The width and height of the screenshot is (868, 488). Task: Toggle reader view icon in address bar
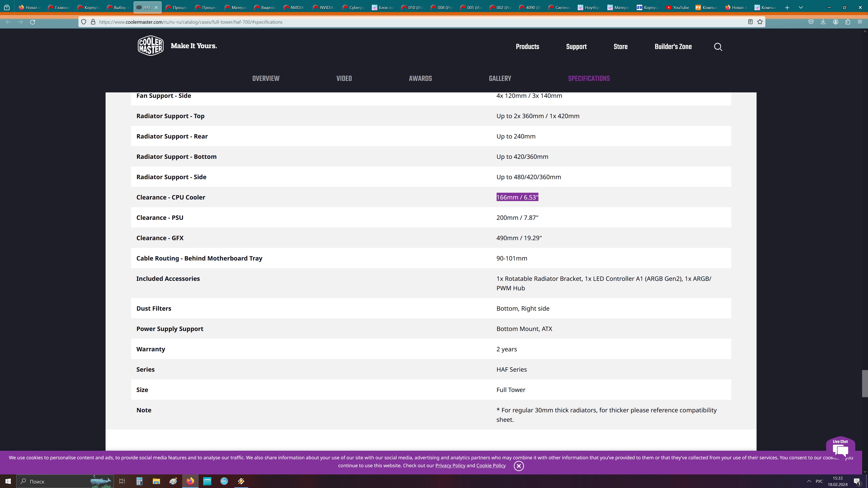750,22
